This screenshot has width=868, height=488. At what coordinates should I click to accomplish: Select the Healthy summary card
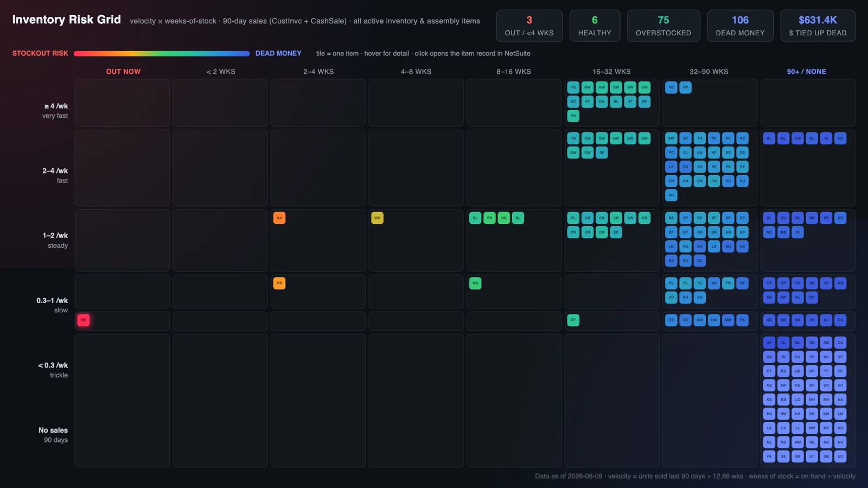(x=595, y=26)
